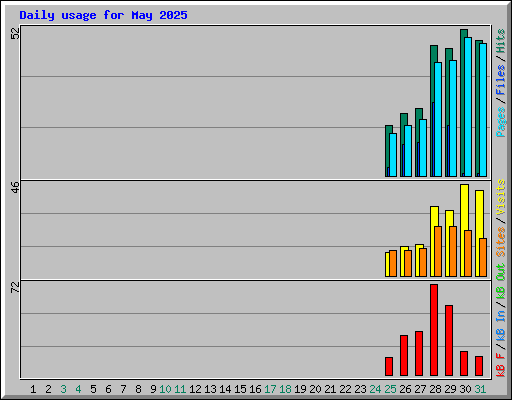Click the '46' axis maximum value
Viewport: 512px width, 400px height.
(15, 187)
